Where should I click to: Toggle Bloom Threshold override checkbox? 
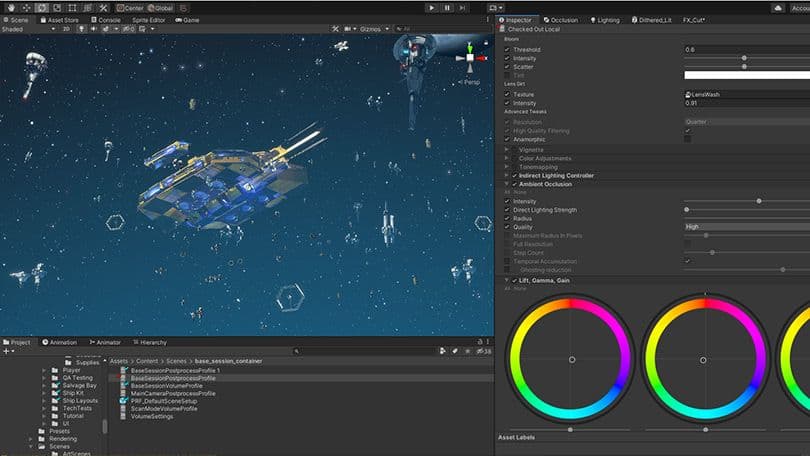tap(507, 49)
